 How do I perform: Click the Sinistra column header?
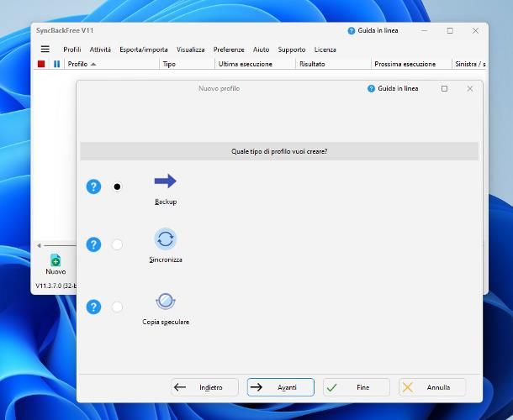click(x=470, y=64)
